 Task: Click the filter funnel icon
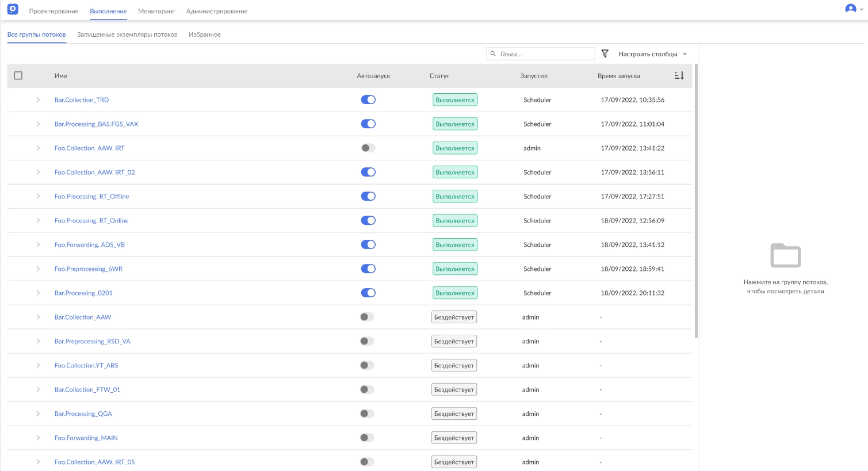pos(605,53)
